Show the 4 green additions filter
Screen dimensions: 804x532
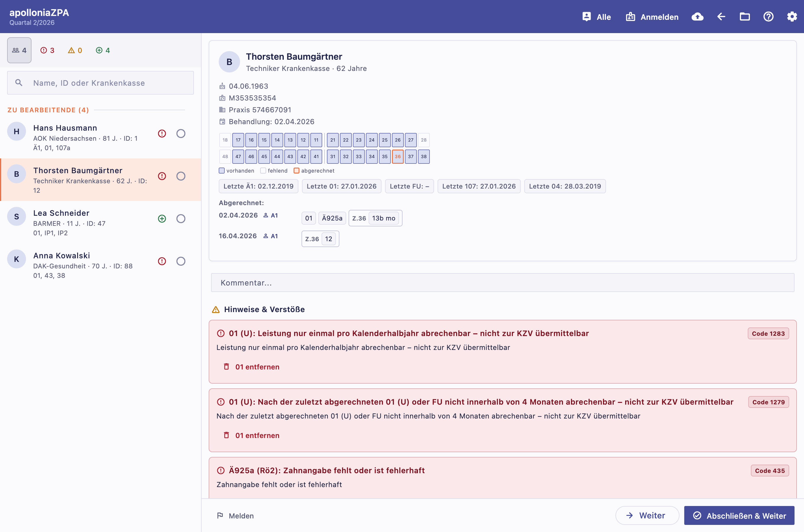click(x=103, y=50)
